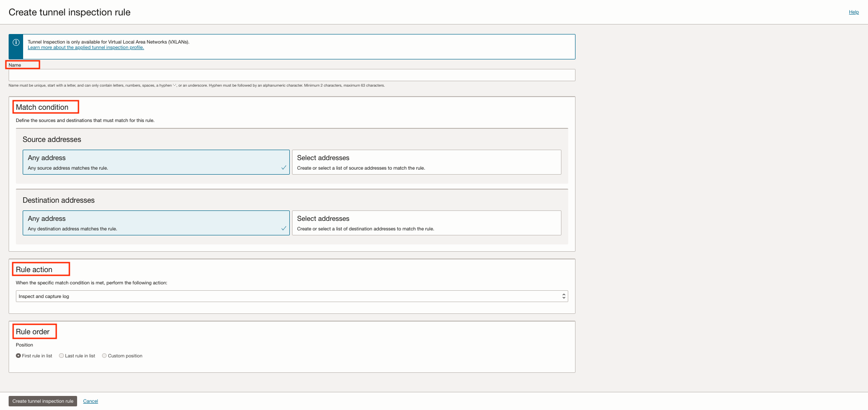
Task: Change "Inspect and capture log" selection
Action: coord(292,296)
